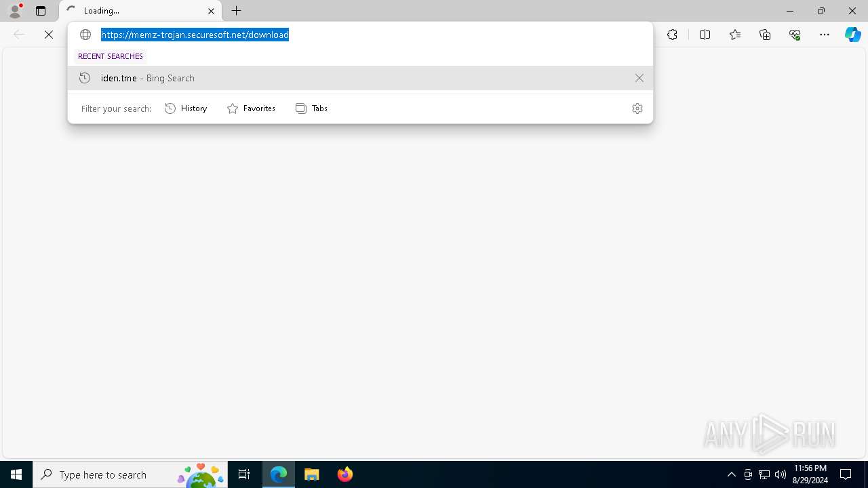Launch Firefox from taskbar
The width and height of the screenshot is (868, 488).
344,474
